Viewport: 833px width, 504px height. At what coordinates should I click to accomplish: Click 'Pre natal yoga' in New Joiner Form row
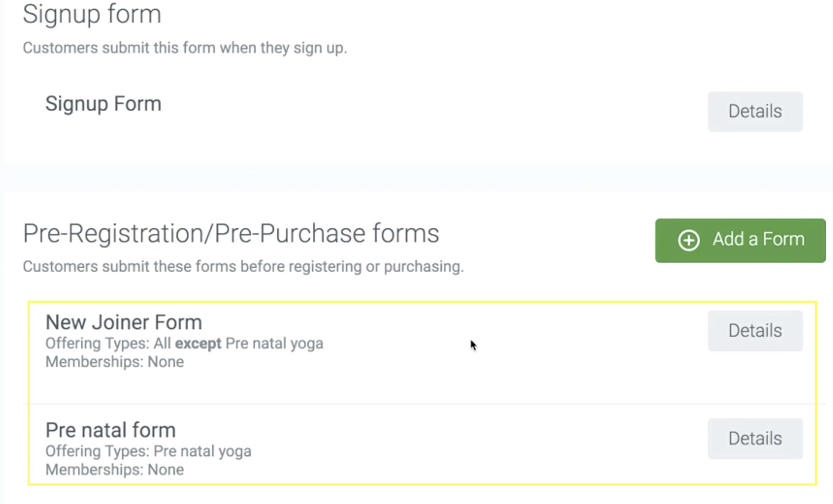pyautogui.click(x=274, y=344)
